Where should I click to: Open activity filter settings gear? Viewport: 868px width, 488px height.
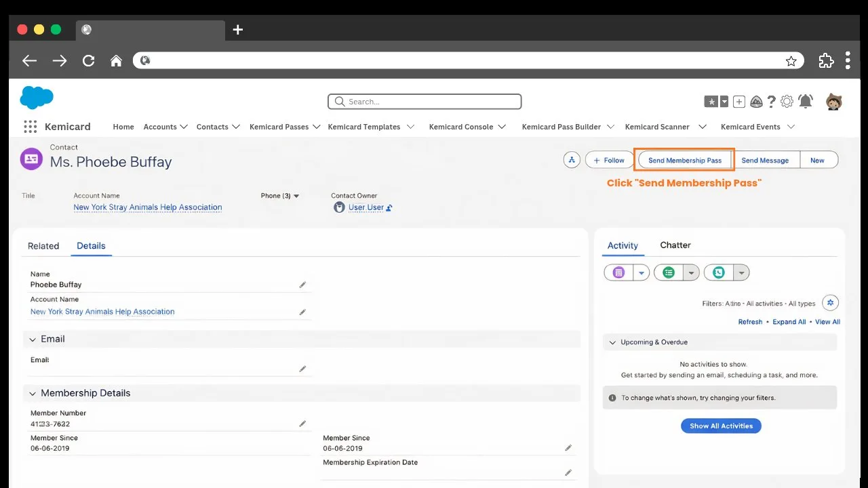831,303
